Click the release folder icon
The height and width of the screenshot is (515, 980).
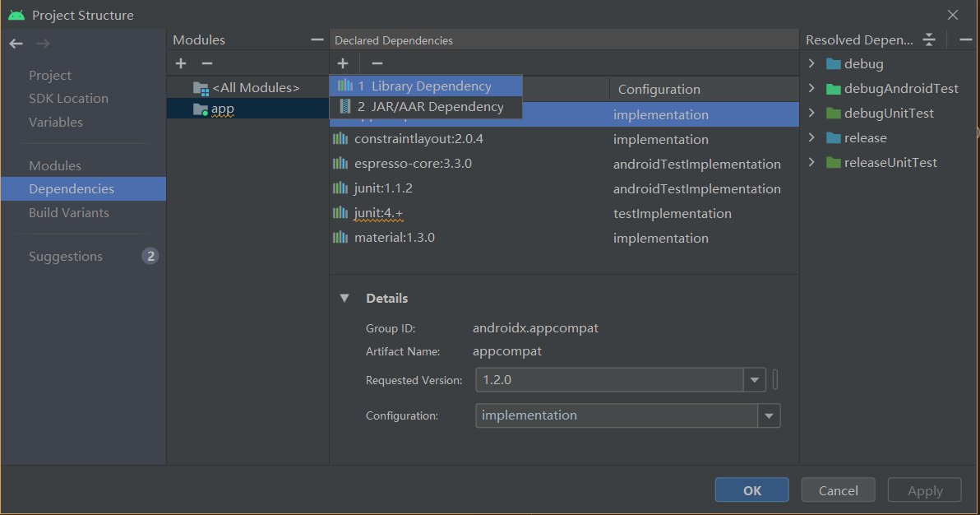833,137
